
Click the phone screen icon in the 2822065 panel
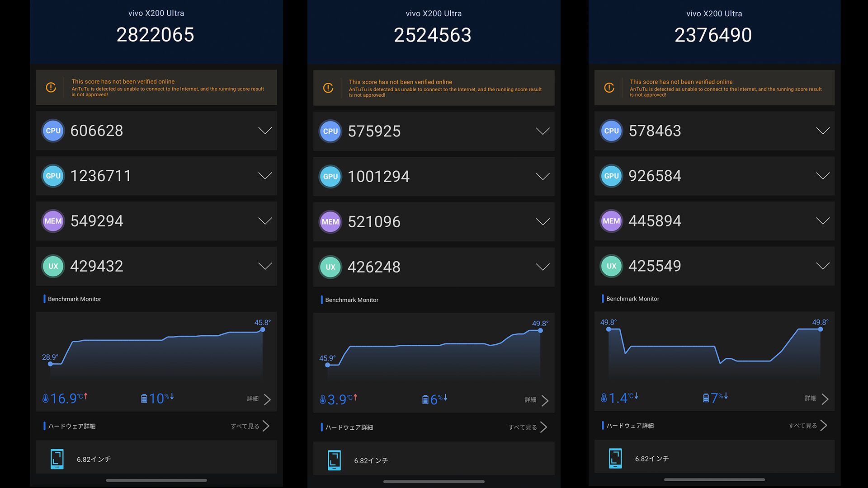[57, 459]
